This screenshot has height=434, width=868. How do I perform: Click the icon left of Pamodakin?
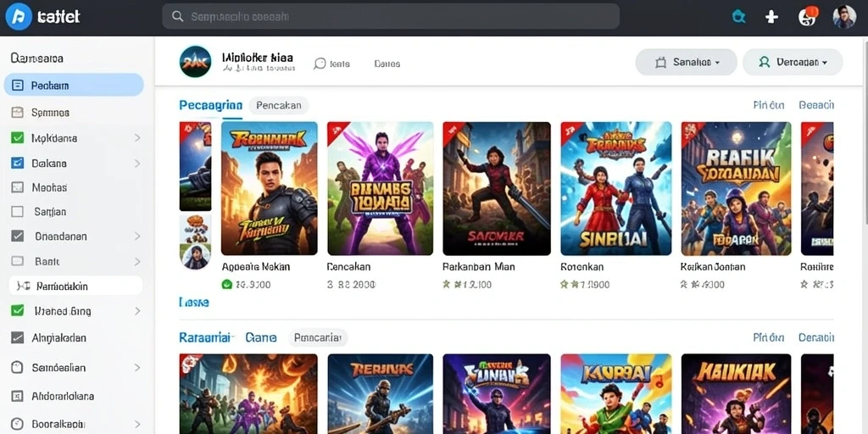point(23,287)
